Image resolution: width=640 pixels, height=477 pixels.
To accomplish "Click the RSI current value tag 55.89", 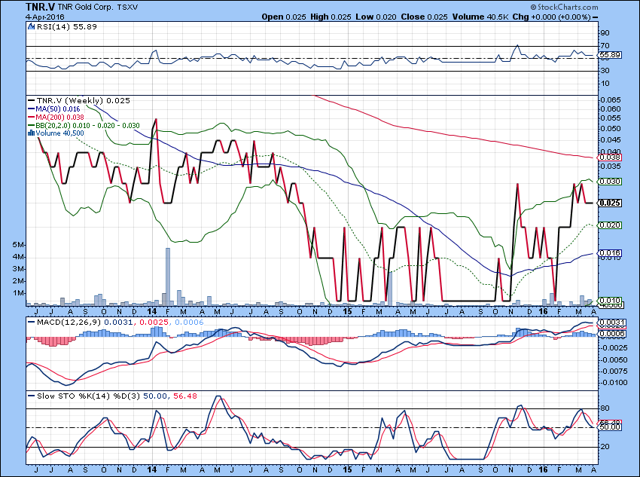I will coord(610,55).
